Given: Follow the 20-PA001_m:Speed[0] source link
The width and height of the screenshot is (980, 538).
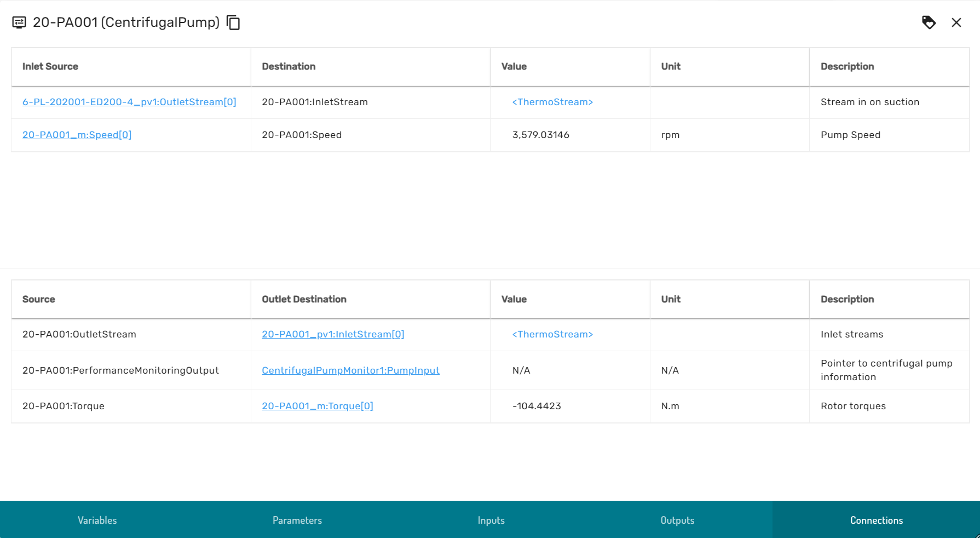Looking at the screenshot, I should tap(77, 135).
